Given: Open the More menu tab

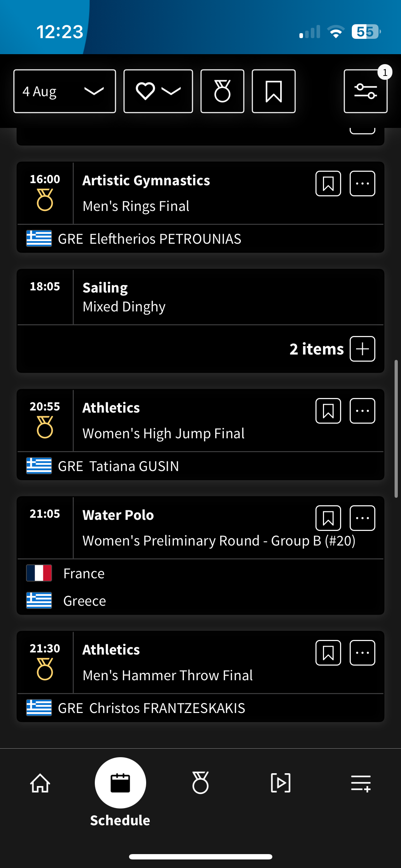Looking at the screenshot, I should [361, 783].
